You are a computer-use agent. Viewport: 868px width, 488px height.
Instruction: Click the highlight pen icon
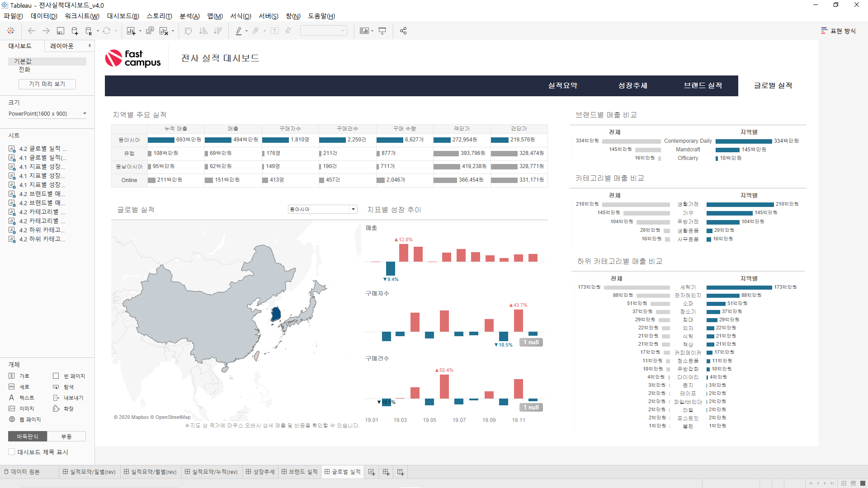(239, 31)
